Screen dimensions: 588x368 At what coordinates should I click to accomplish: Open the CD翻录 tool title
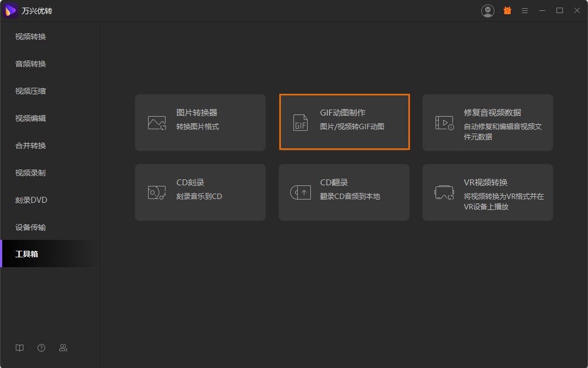point(334,183)
